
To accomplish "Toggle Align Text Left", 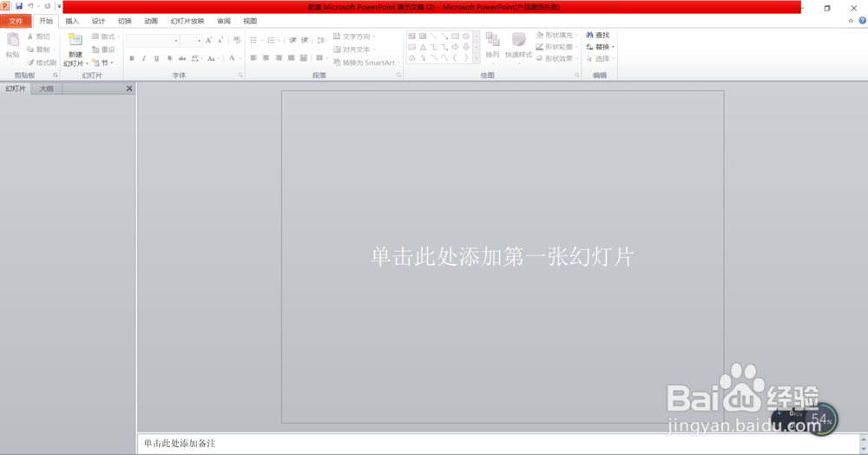I will [253, 57].
